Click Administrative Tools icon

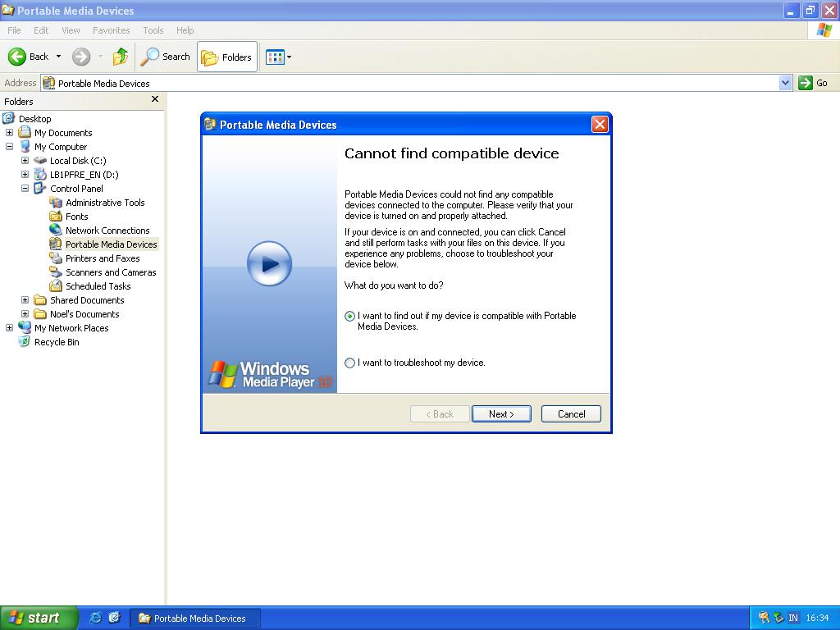click(x=56, y=202)
